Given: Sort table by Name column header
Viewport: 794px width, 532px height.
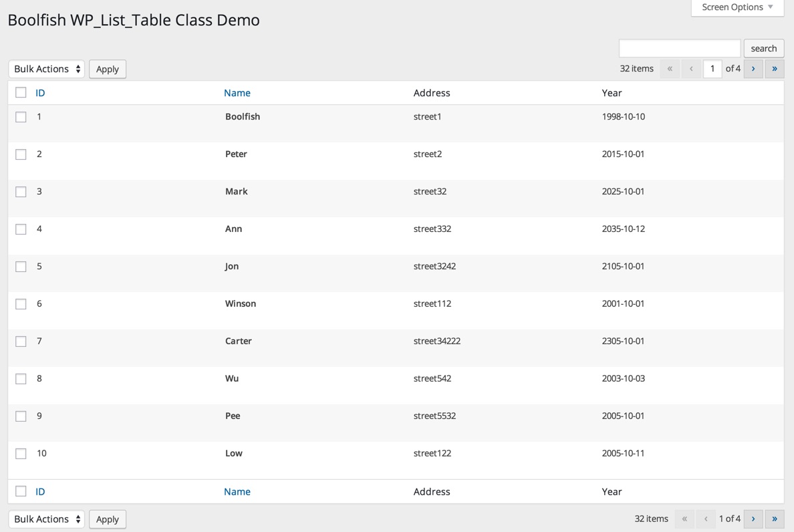Looking at the screenshot, I should point(237,93).
